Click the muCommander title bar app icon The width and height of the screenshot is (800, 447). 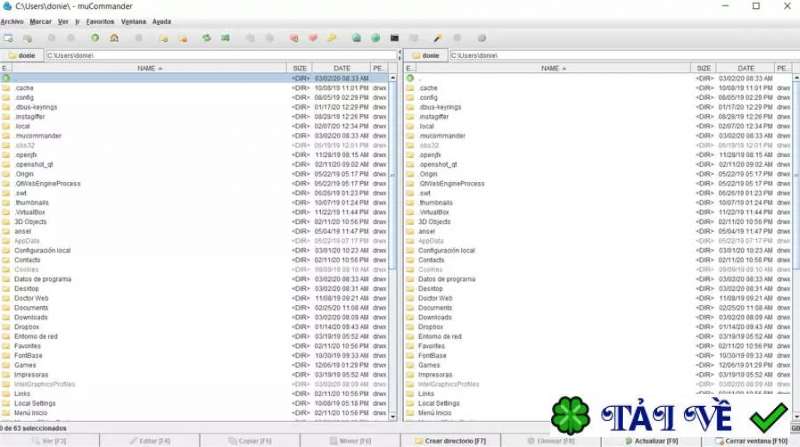(7, 6)
